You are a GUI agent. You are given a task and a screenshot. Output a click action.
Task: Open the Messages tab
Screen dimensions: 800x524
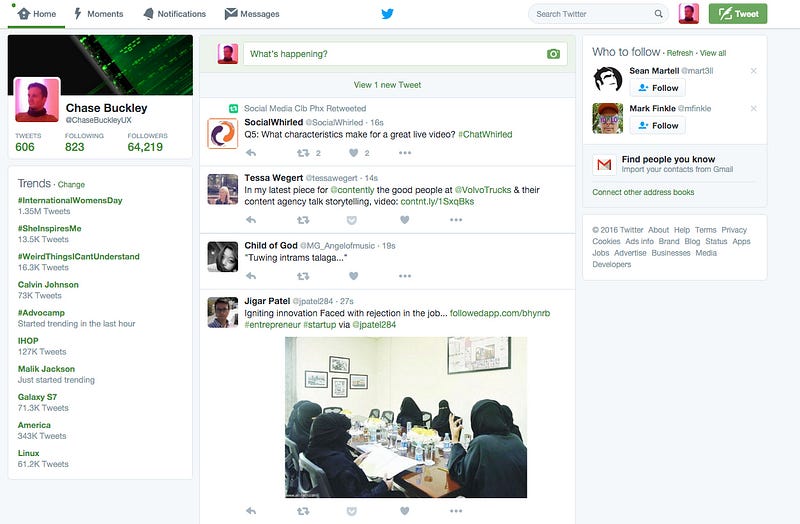pos(252,14)
